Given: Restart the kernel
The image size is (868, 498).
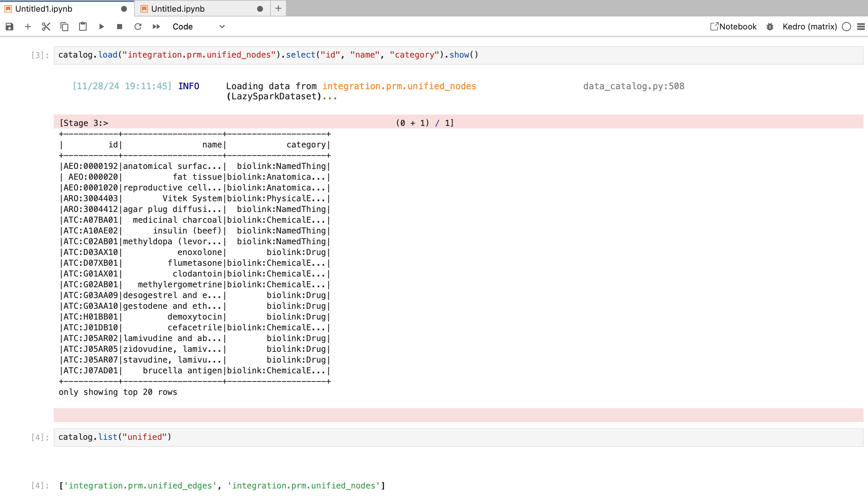Looking at the screenshot, I should (x=138, y=27).
